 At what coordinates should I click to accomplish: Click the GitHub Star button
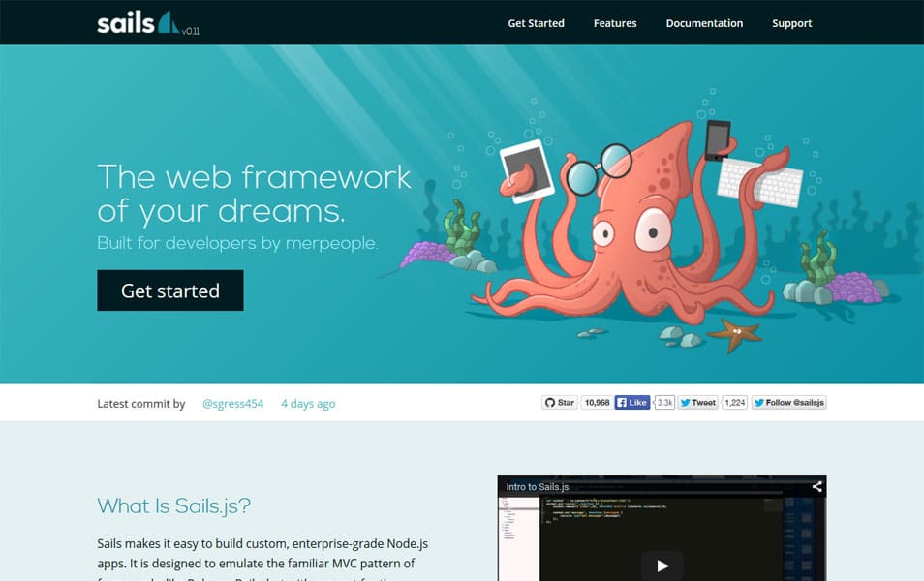point(559,403)
